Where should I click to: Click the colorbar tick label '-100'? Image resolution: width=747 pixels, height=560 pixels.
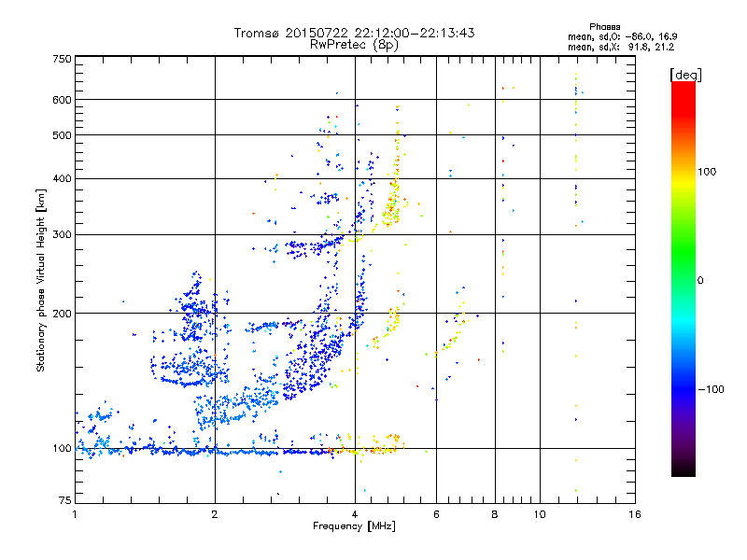[x=711, y=389]
